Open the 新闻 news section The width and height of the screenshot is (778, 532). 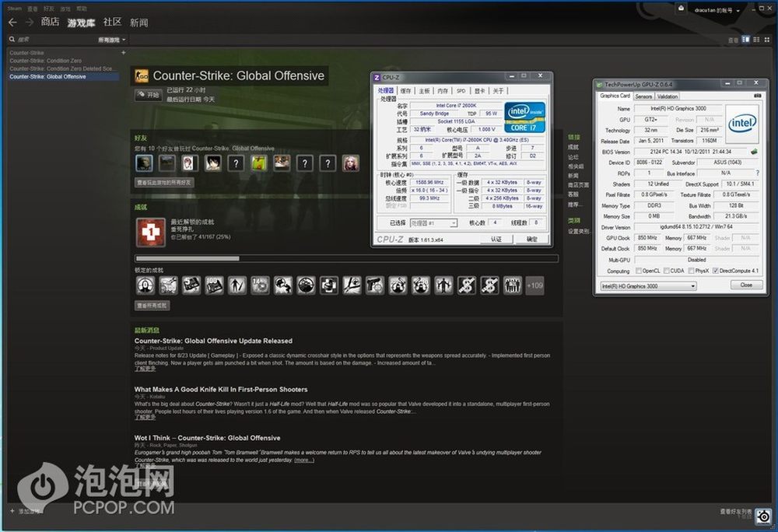click(139, 23)
